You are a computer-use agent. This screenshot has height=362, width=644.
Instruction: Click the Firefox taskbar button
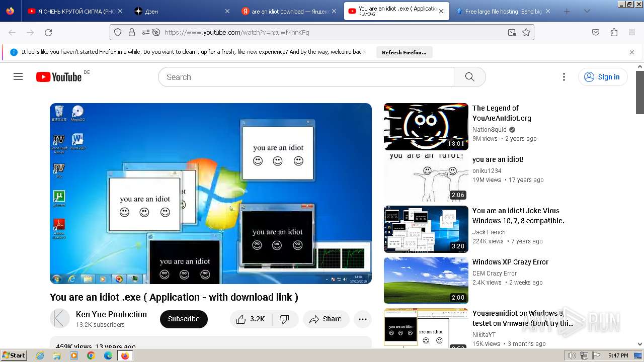point(125,355)
